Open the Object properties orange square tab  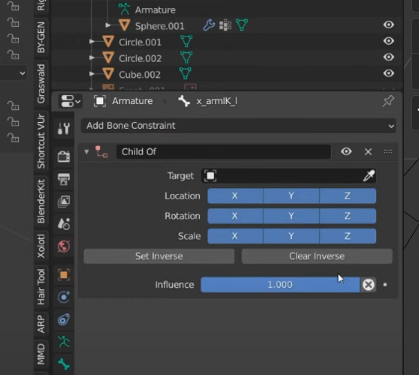(x=63, y=275)
